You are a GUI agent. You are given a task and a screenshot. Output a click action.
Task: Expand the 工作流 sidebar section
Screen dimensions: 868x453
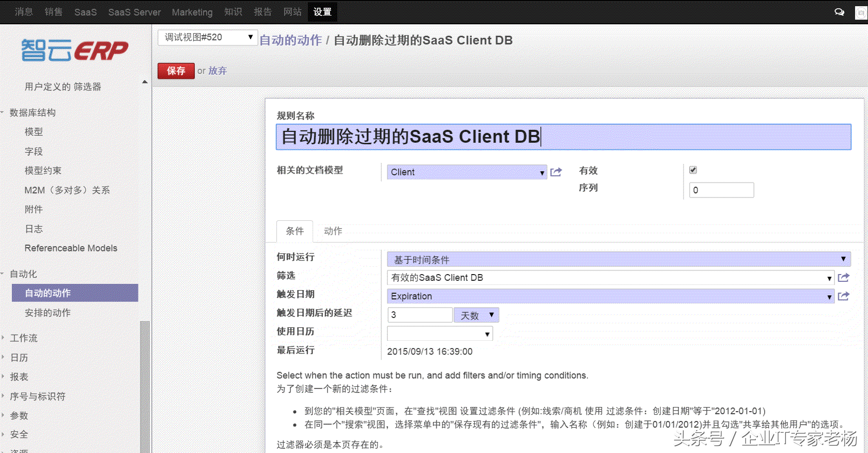click(x=24, y=338)
